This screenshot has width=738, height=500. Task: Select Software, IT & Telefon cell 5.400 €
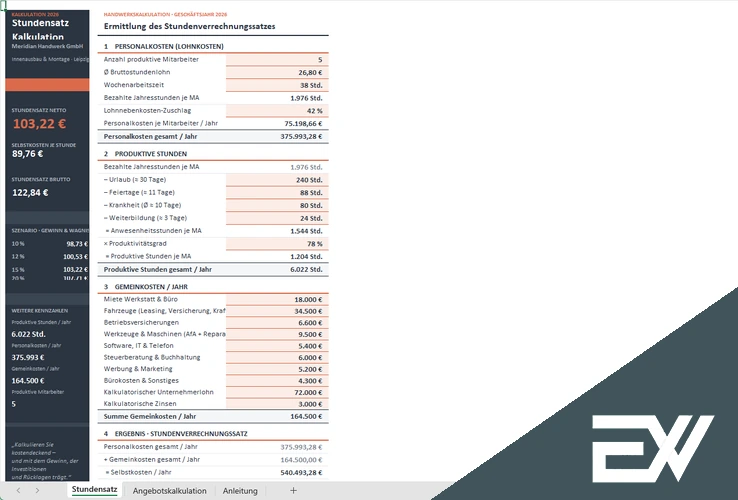tap(277, 346)
